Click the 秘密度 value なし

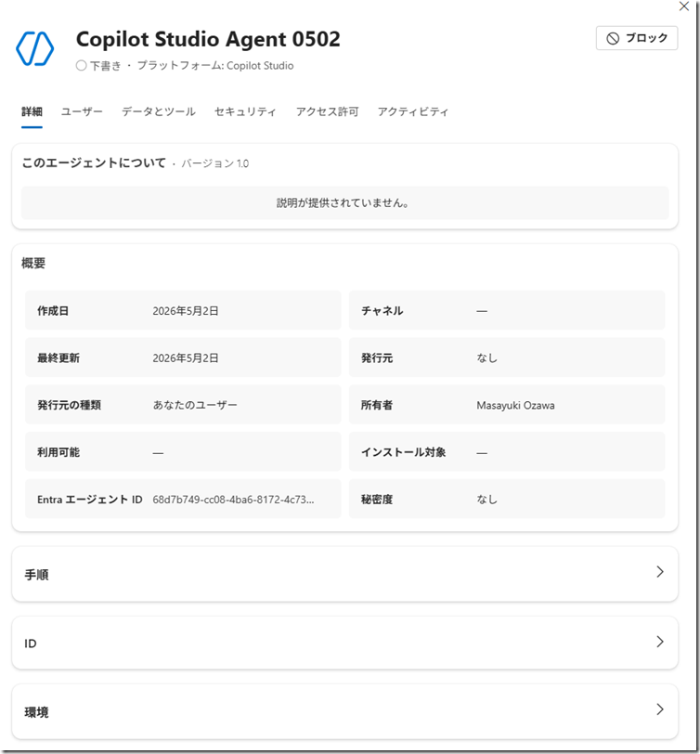486,500
